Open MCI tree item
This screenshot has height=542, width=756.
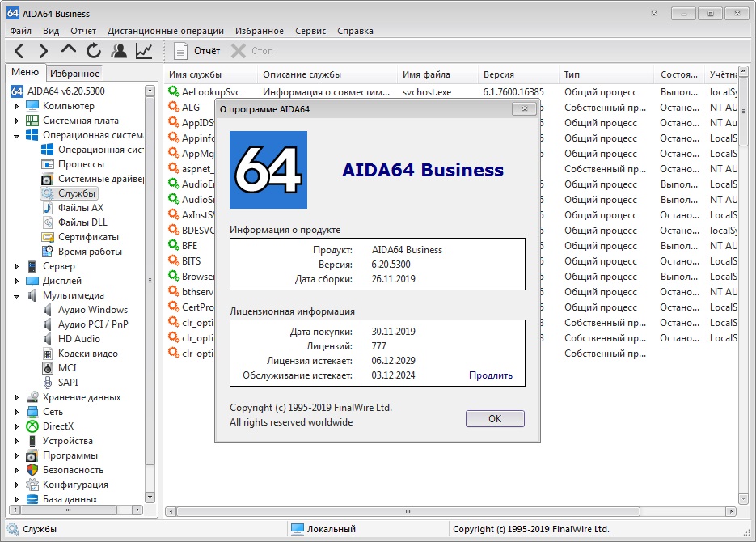click(x=59, y=367)
